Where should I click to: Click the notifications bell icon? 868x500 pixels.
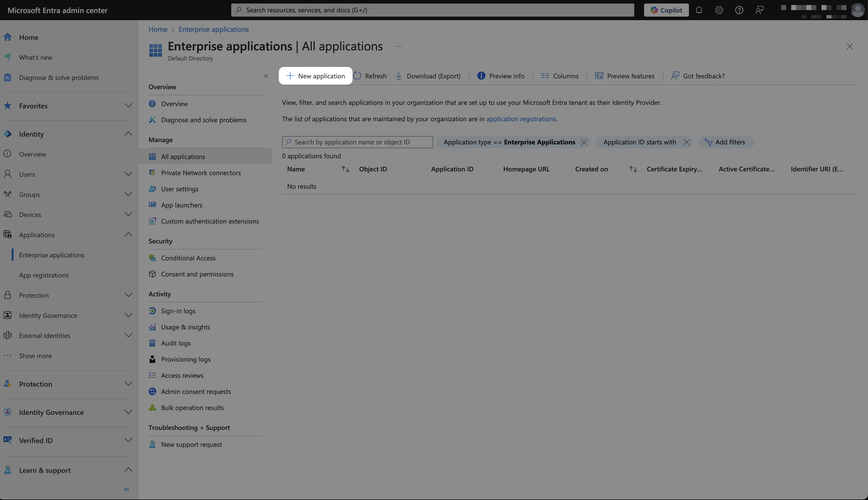[699, 10]
